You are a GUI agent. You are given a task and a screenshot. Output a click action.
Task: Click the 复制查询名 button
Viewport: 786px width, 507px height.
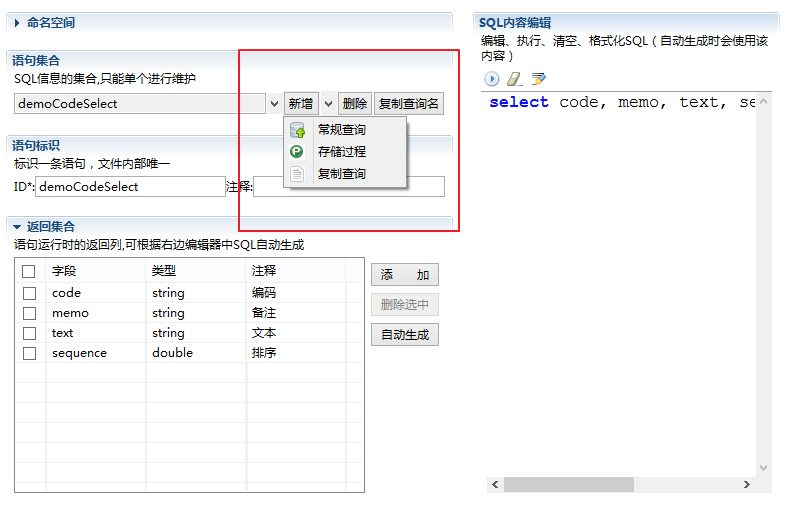[x=409, y=104]
